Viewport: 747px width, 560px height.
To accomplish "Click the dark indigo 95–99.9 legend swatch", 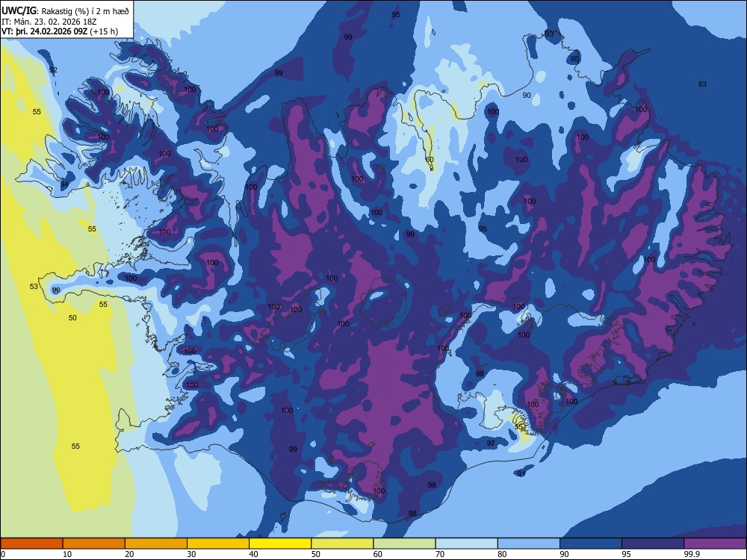I will 653,544.
